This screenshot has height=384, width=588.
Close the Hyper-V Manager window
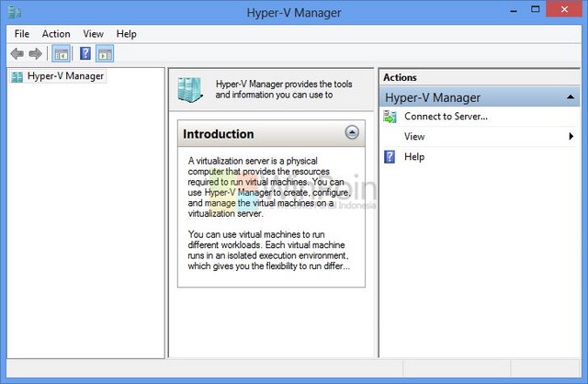click(564, 9)
